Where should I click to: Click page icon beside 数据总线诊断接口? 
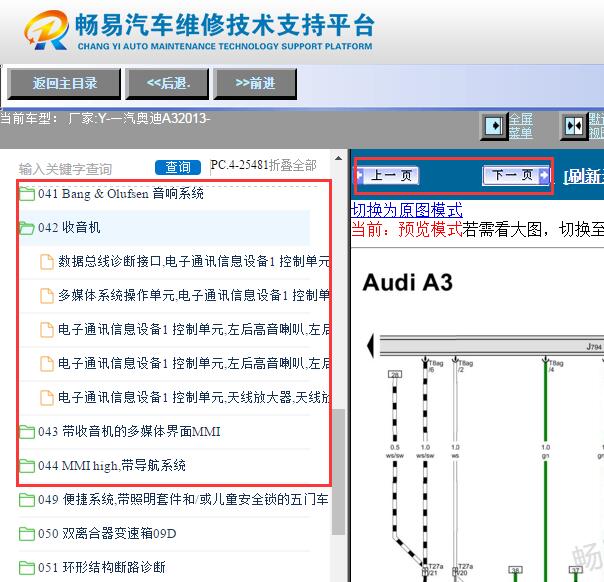tap(47, 262)
